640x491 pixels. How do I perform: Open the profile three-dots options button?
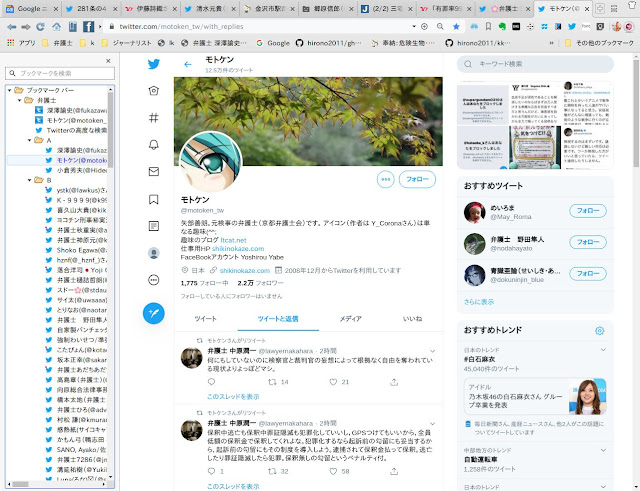386,179
